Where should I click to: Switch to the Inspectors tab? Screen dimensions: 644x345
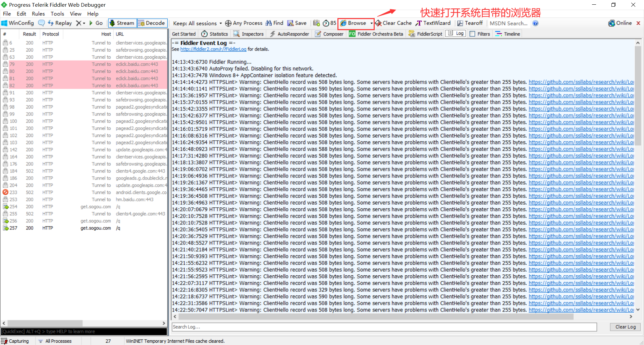249,34
